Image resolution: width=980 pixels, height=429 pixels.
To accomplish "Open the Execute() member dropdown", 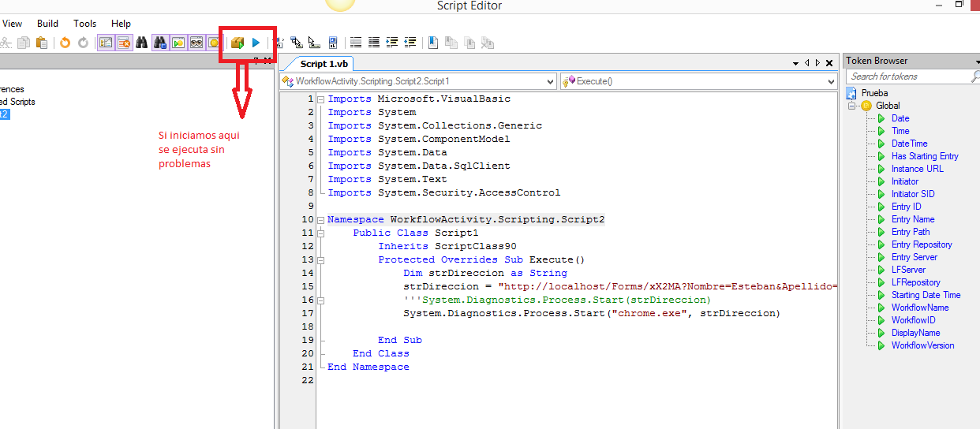I will 698,81.
